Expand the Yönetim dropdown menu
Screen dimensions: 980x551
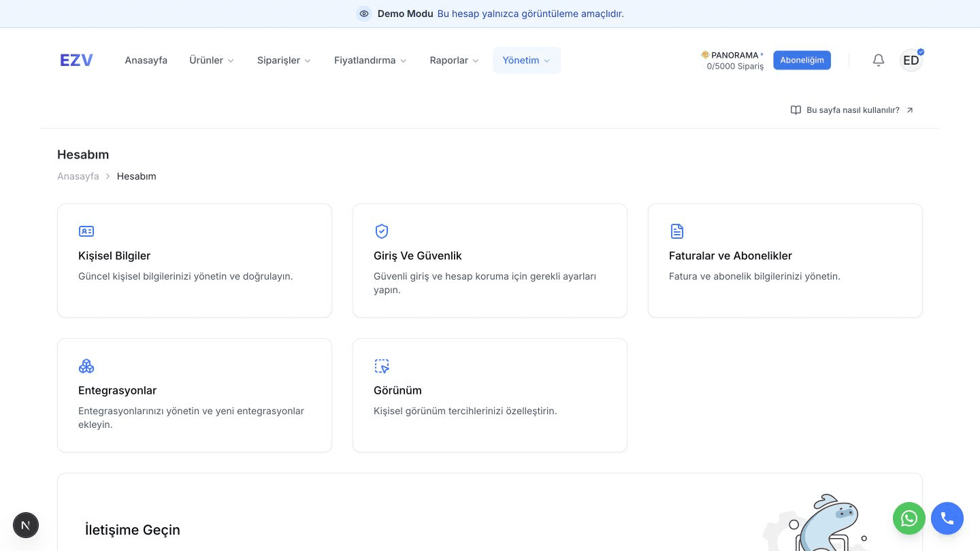tap(527, 60)
